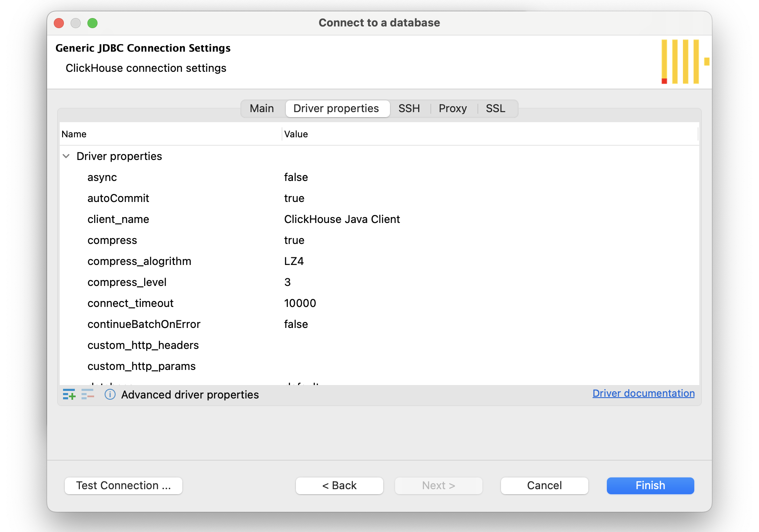Click the autoCommit value true

tap(294, 198)
